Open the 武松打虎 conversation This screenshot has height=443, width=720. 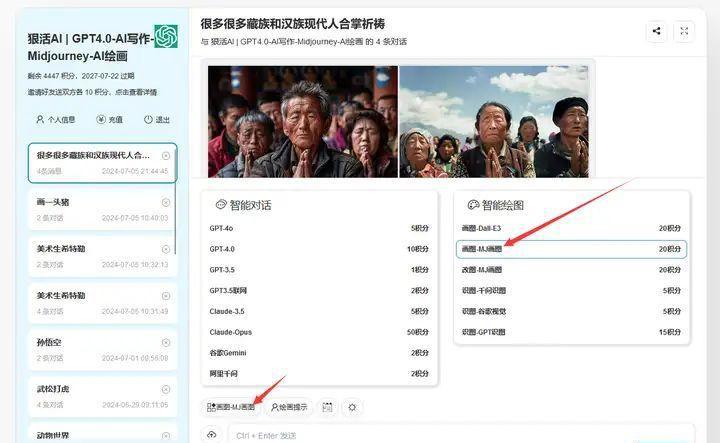coord(102,396)
